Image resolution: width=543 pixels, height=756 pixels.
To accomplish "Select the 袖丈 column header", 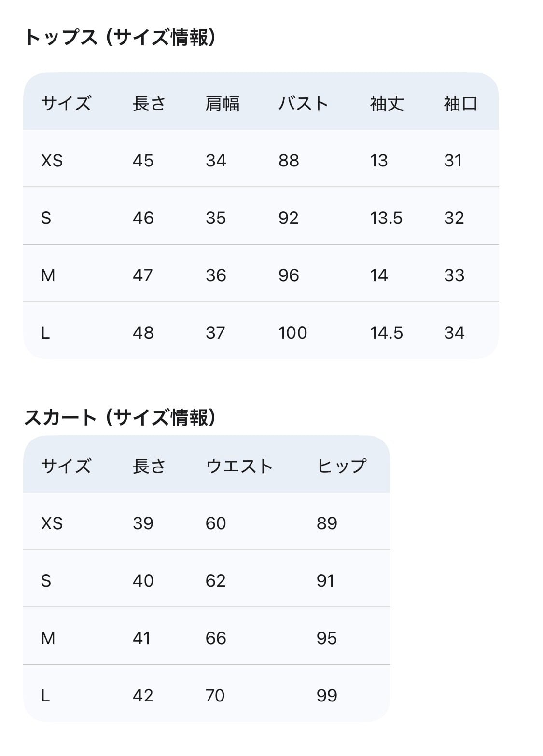I will pyautogui.click(x=387, y=104).
